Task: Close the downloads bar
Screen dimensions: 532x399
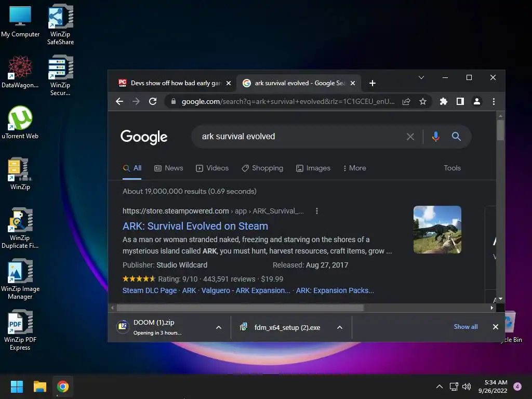Action: (x=495, y=327)
